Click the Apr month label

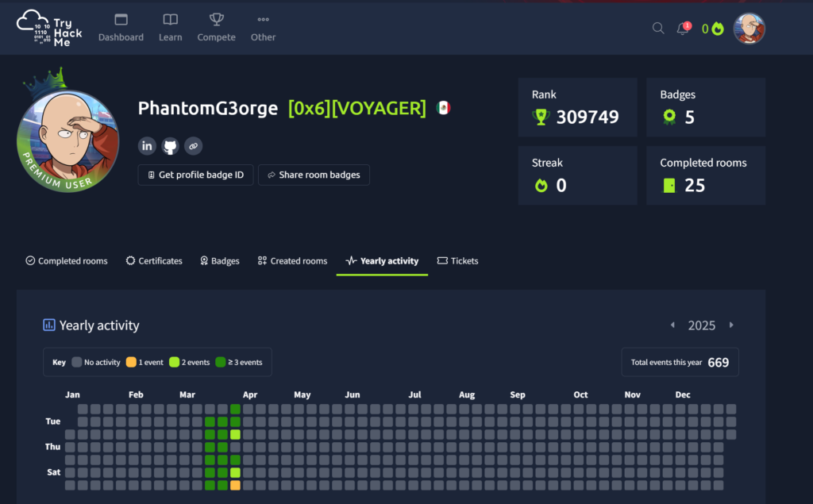click(x=250, y=394)
